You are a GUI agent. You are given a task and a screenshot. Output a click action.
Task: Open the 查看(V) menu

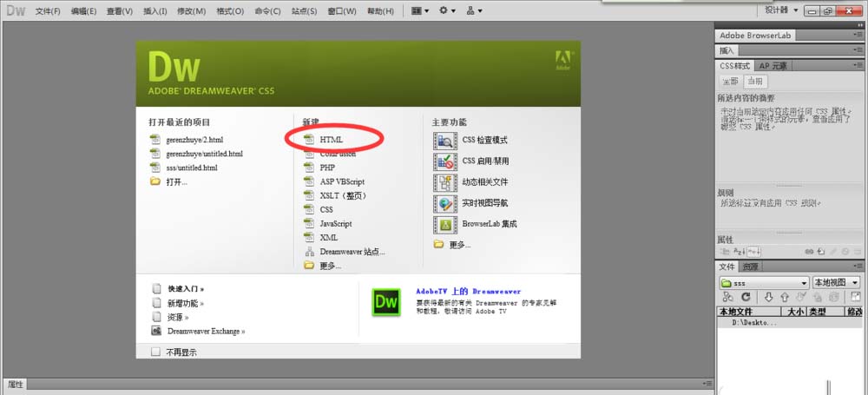tap(120, 11)
